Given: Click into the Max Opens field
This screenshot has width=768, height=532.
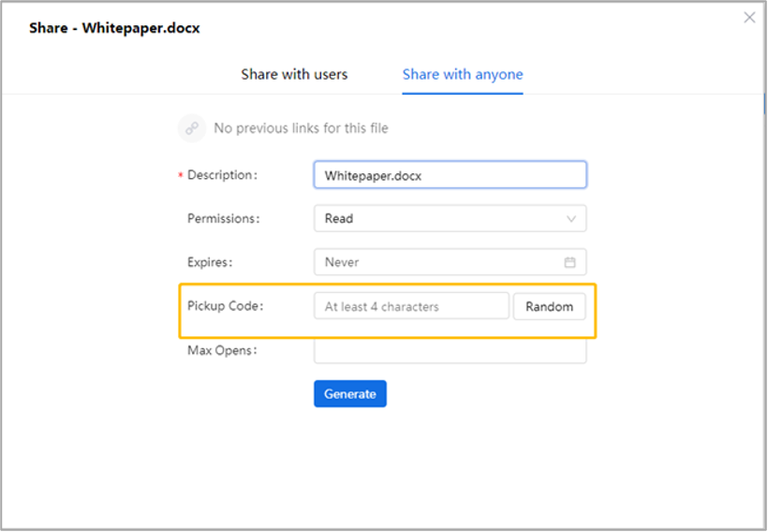Looking at the screenshot, I should [450, 351].
